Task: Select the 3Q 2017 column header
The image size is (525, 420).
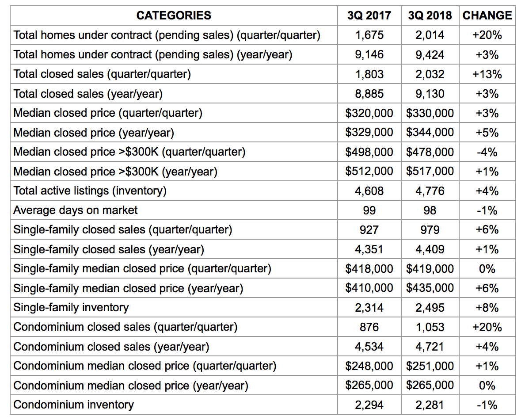Action: pos(369,15)
